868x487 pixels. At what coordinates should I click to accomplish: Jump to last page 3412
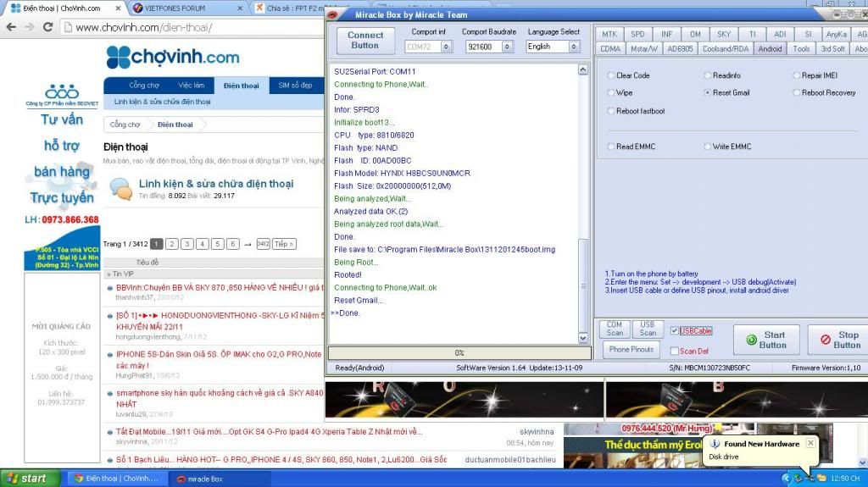point(263,244)
